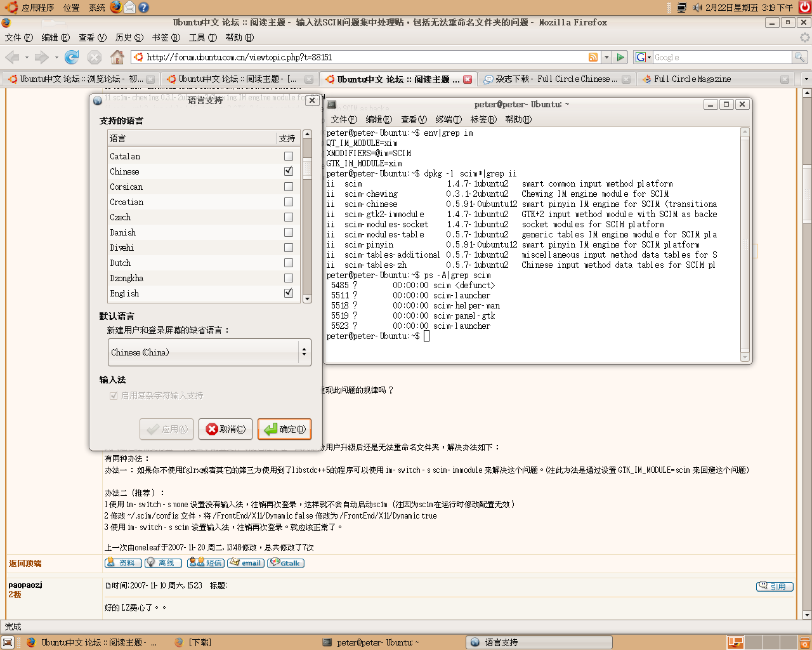Open the back button history dropdown

pyautogui.click(x=27, y=57)
